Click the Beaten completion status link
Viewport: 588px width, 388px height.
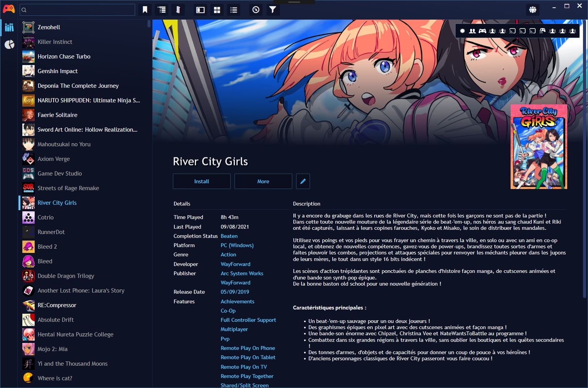229,236
